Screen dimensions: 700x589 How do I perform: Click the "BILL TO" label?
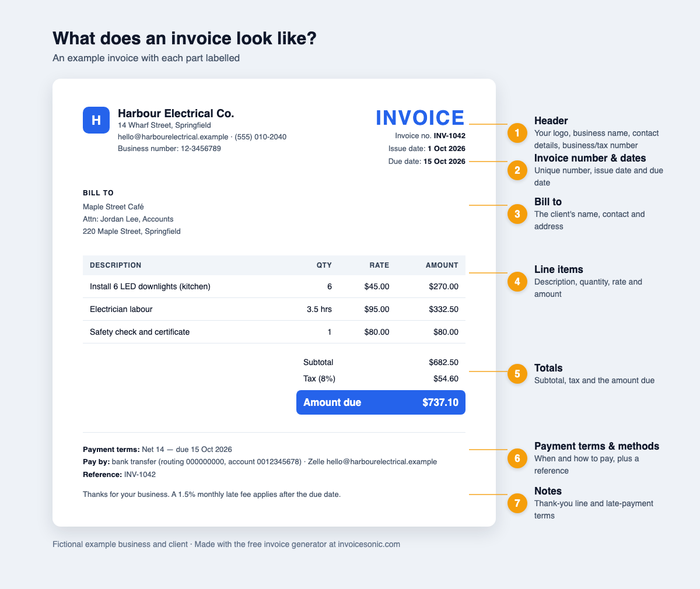coord(98,193)
